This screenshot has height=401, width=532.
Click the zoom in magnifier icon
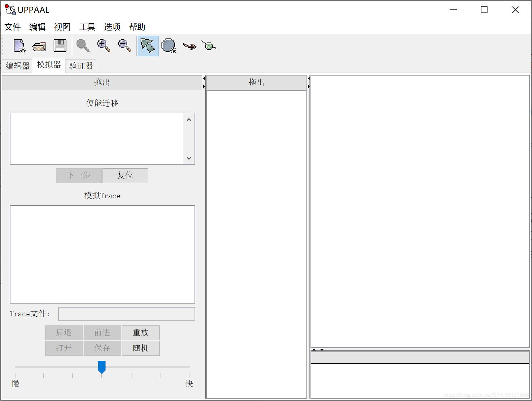click(x=104, y=46)
